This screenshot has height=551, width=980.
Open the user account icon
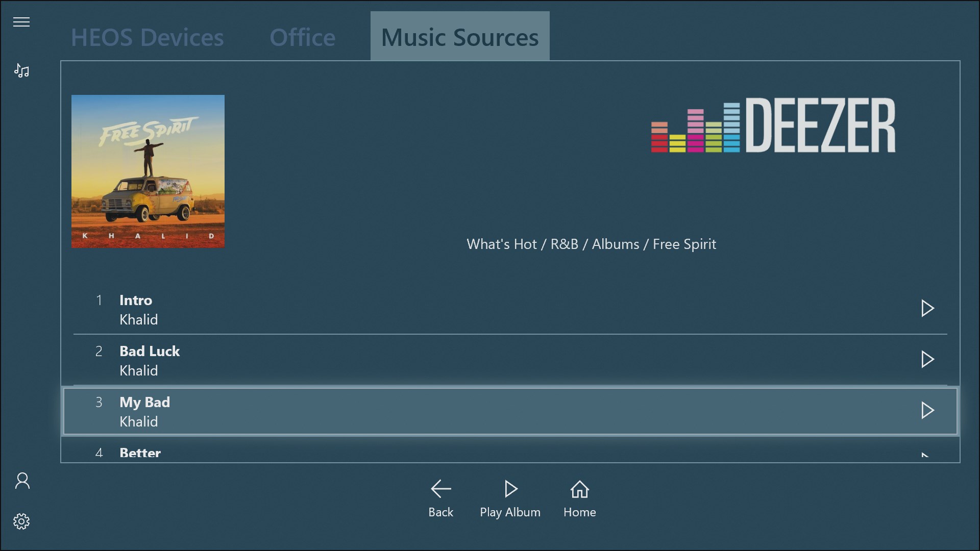(x=21, y=481)
